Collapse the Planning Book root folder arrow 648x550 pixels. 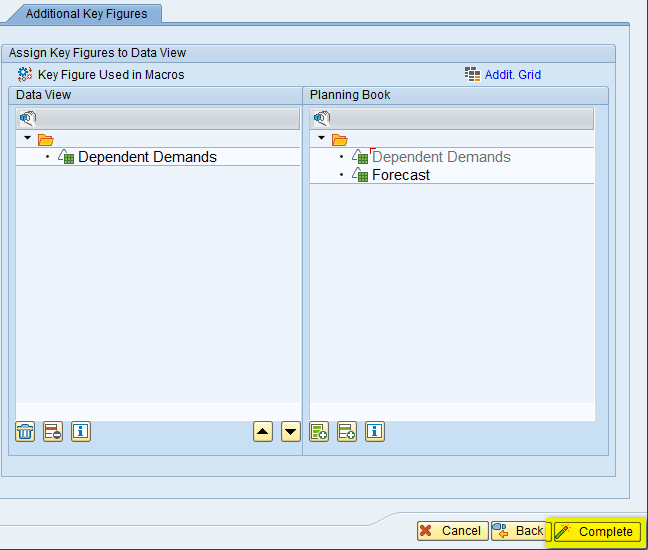322,138
